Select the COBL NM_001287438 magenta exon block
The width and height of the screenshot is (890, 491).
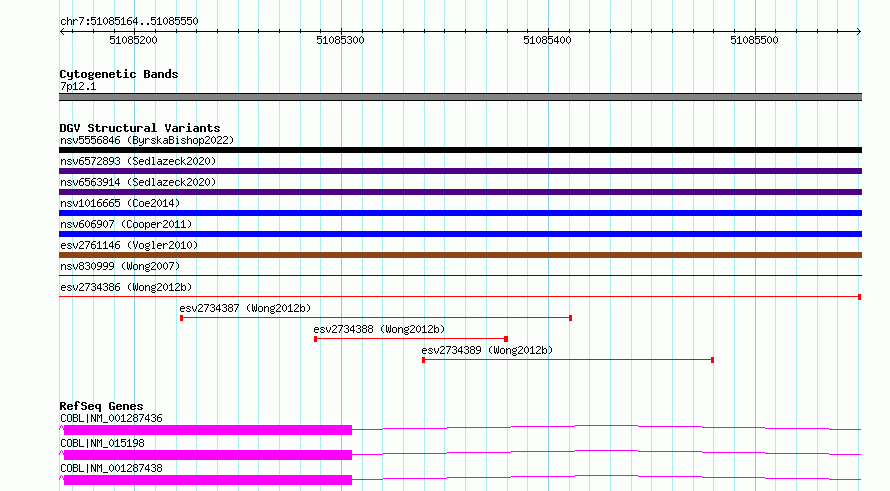[208, 480]
